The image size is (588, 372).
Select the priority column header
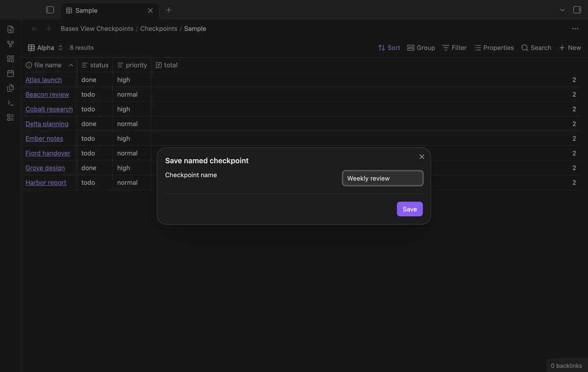pyautogui.click(x=132, y=65)
